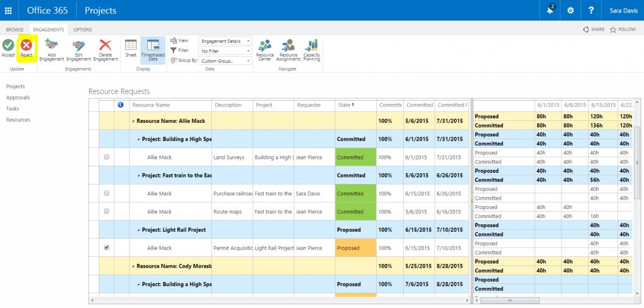Image resolution: width=644 pixels, height=308 pixels.
Task: Click the Reject engagement icon
Action: [26, 45]
